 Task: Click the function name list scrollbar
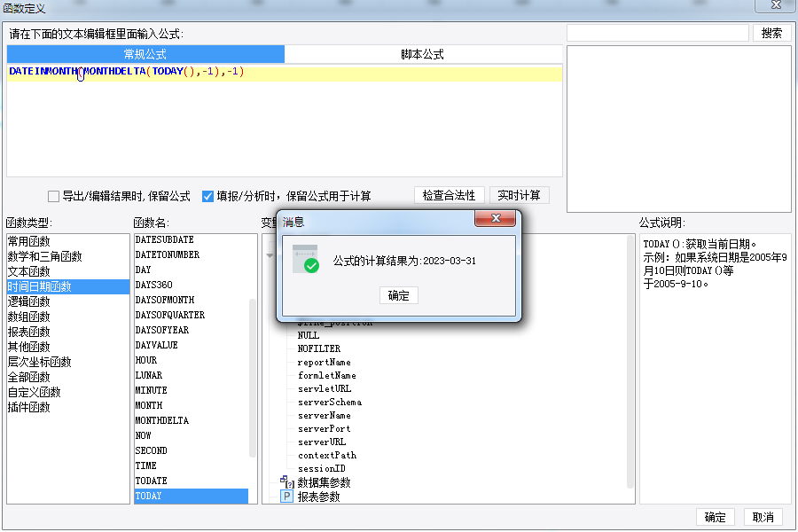coord(253,379)
